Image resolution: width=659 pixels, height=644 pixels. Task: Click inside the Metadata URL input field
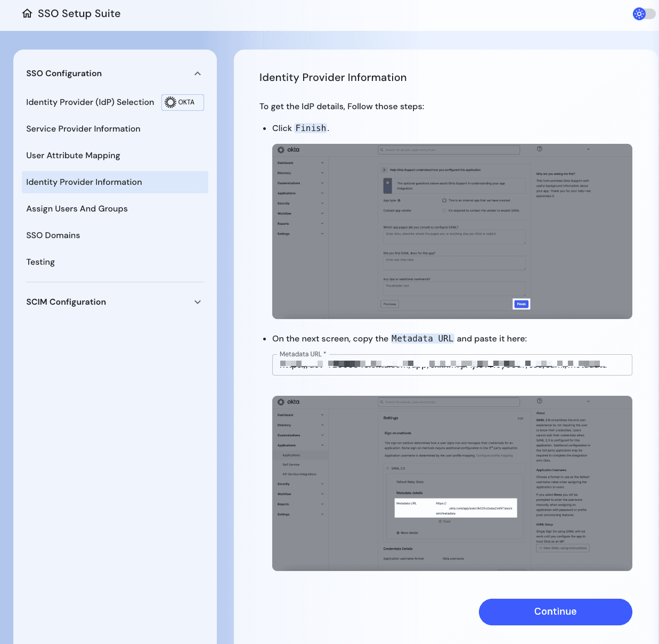[x=452, y=365]
